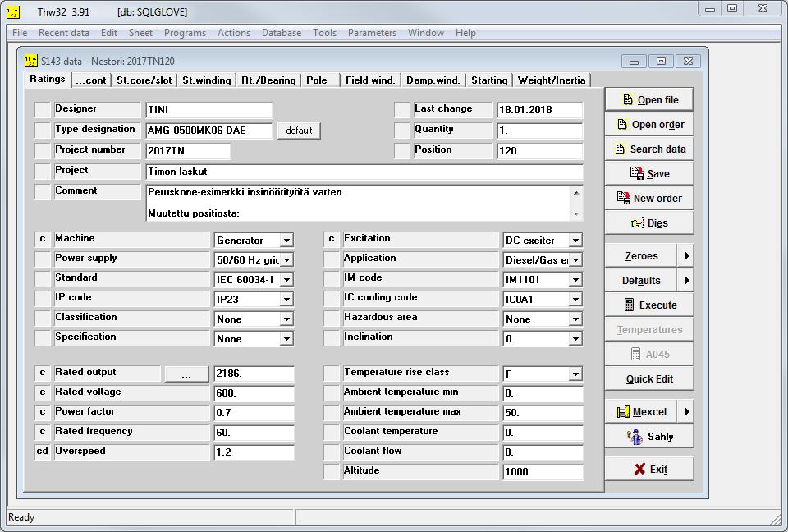Open the File menu
This screenshot has height=532, width=788.
point(20,33)
